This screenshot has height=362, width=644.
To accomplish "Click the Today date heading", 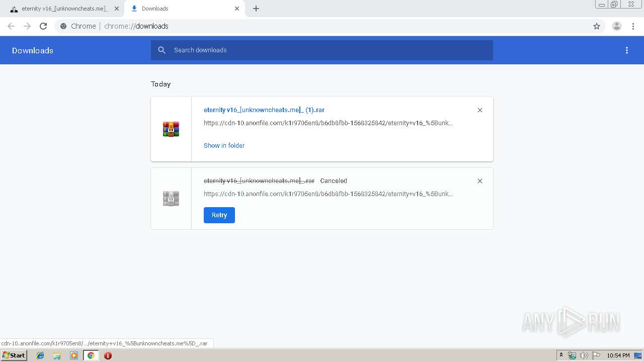I will coord(160,84).
